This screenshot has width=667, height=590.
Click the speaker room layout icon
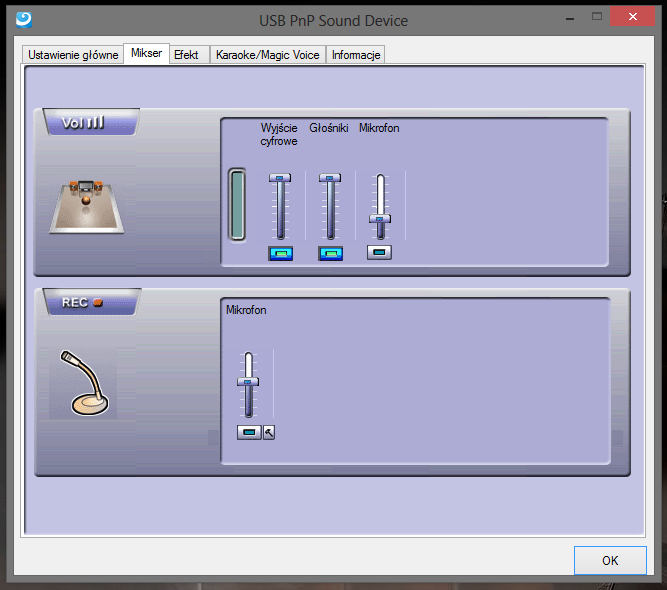pos(87,207)
